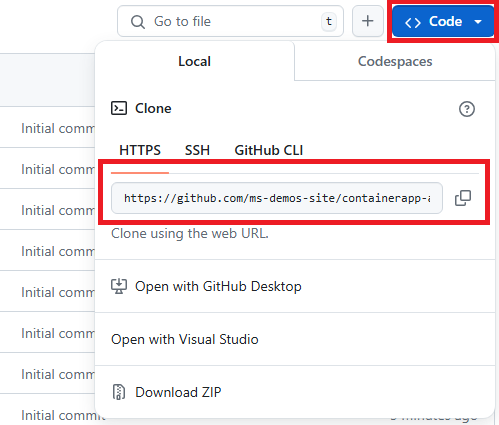Focus the Go to file search box
Viewport: 499px width, 425px height.
coord(230,21)
